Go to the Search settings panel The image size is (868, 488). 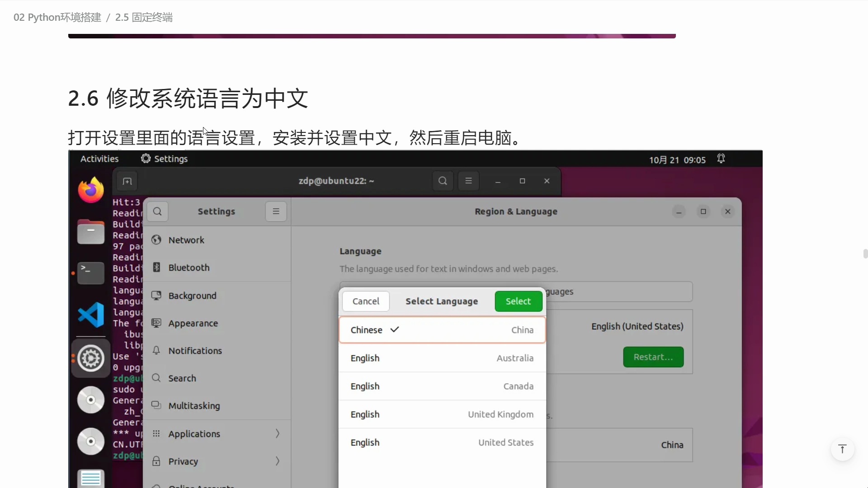pos(217,378)
